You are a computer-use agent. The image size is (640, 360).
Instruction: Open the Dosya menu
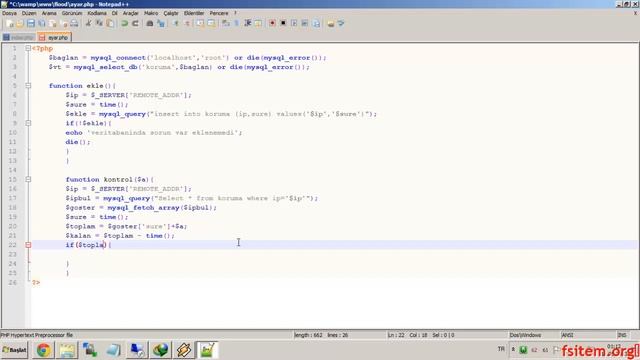[9, 13]
